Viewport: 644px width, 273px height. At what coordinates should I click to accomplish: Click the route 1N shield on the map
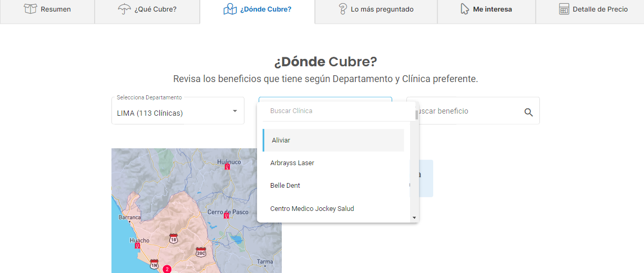(x=154, y=264)
